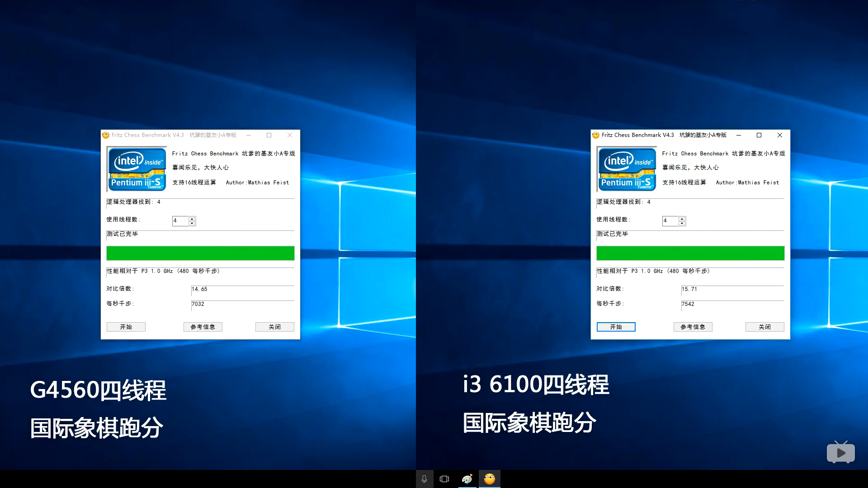Maximize the left Fritz Chess window
The height and width of the screenshot is (488, 868).
(269, 135)
